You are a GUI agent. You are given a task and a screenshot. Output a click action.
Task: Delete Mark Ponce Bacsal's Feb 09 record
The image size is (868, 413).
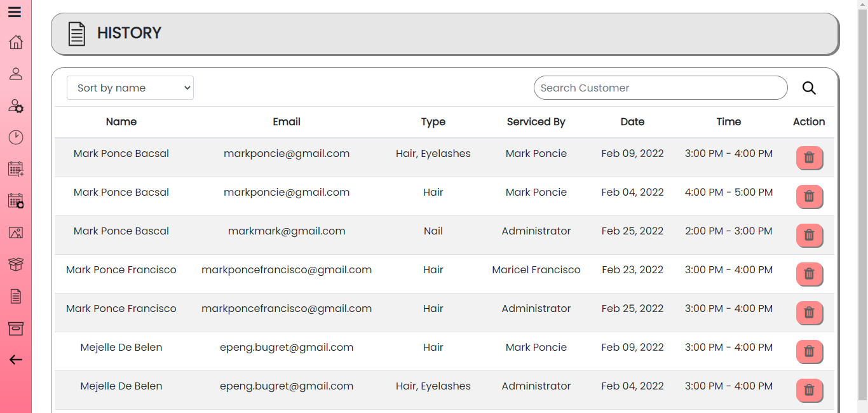tap(810, 158)
